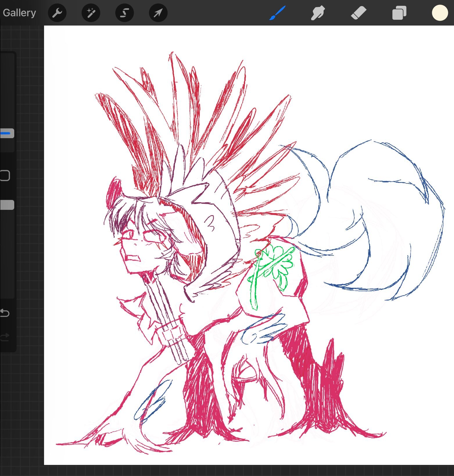This screenshot has width=454, height=476.
Task: Return to the Gallery
Action: [x=19, y=13]
